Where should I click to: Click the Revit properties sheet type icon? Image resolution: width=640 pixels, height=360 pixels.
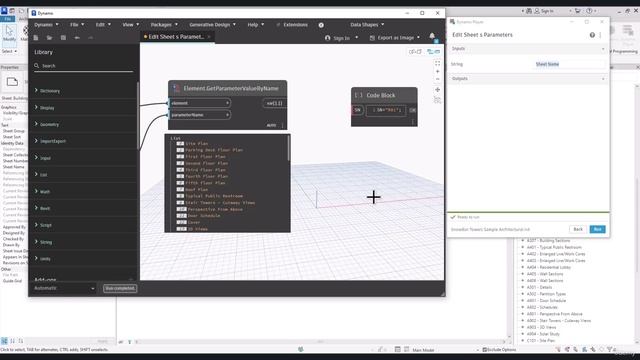(12, 82)
